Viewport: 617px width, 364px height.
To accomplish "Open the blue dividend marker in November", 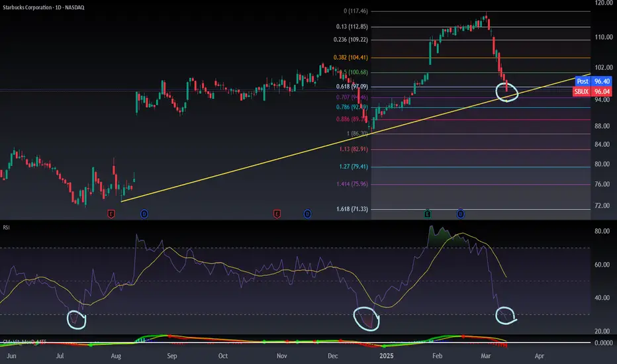I will (x=307, y=214).
